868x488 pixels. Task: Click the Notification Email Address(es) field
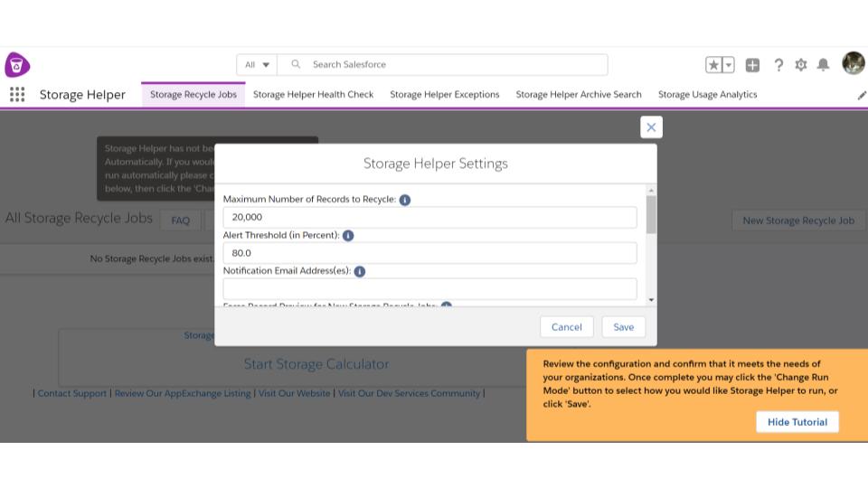429,289
